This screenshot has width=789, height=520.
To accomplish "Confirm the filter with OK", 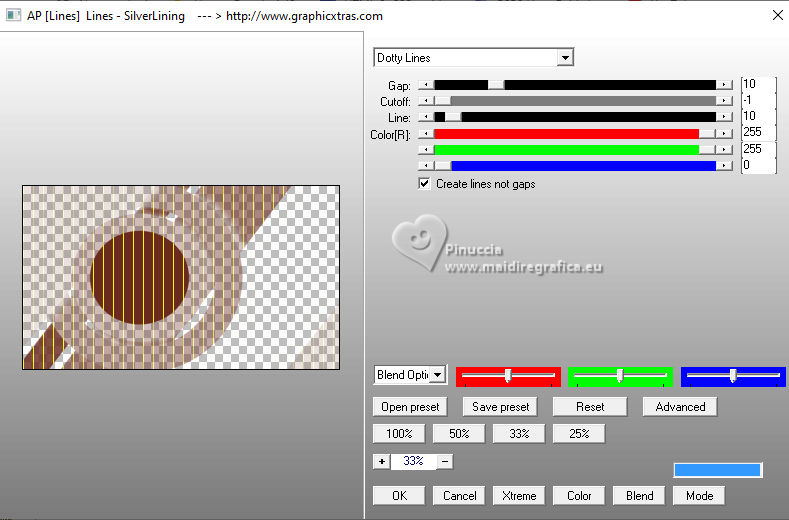I will (399, 496).
